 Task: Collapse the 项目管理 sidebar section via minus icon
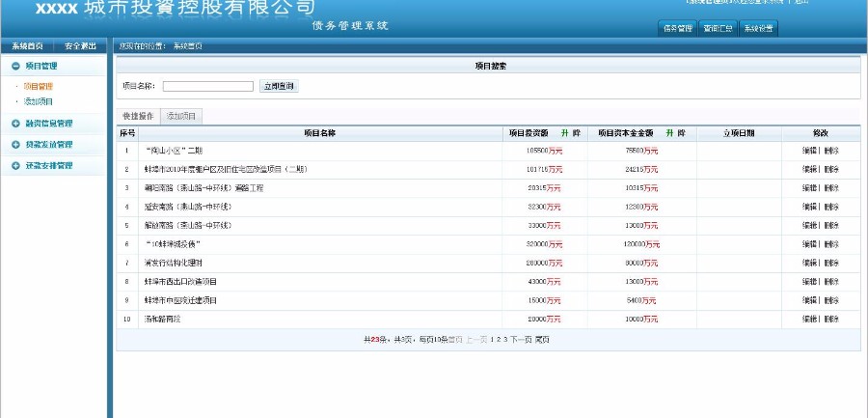tap(15, 66)
